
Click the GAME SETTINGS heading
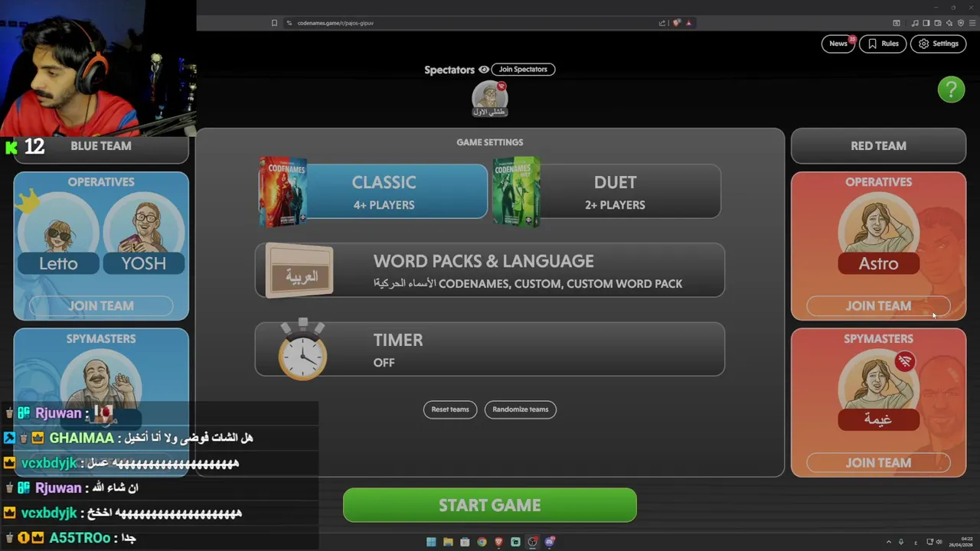pos(490,142)
